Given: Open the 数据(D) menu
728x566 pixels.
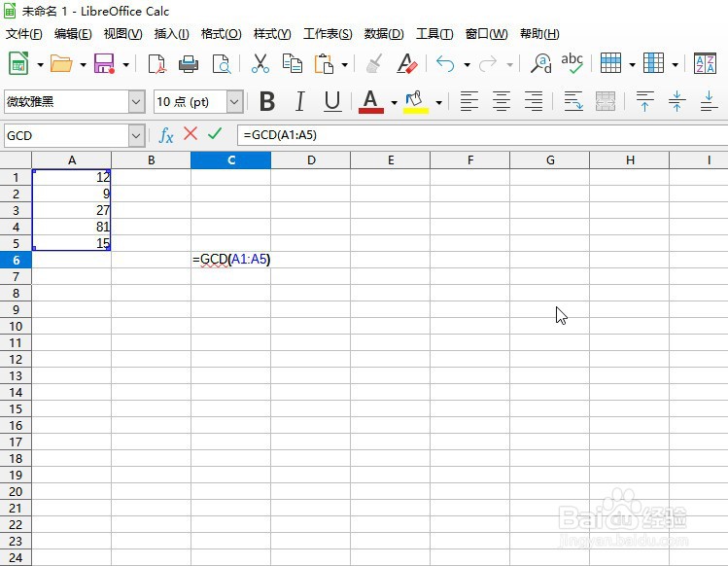Looking at the screenshot, I should point(384,34).
